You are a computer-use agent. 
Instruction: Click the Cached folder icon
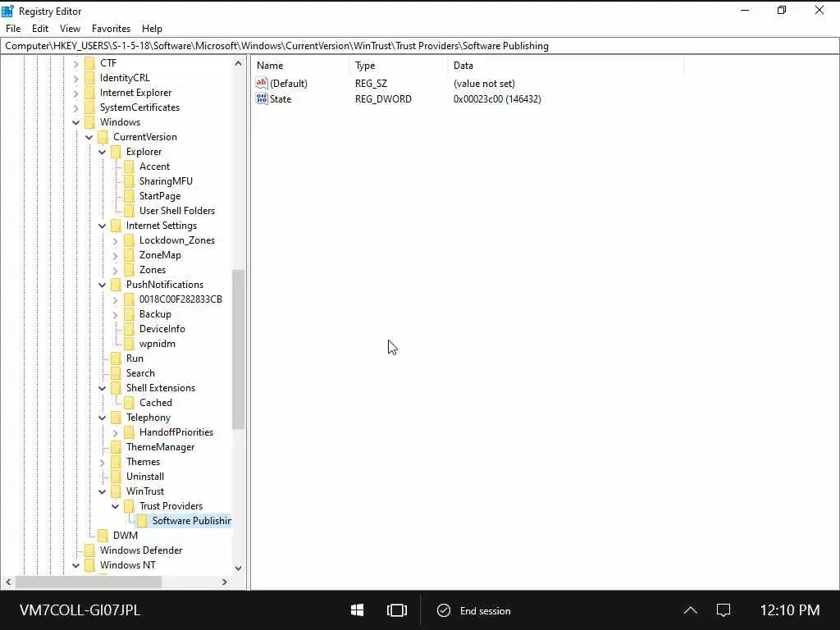(x=129, y=403)
